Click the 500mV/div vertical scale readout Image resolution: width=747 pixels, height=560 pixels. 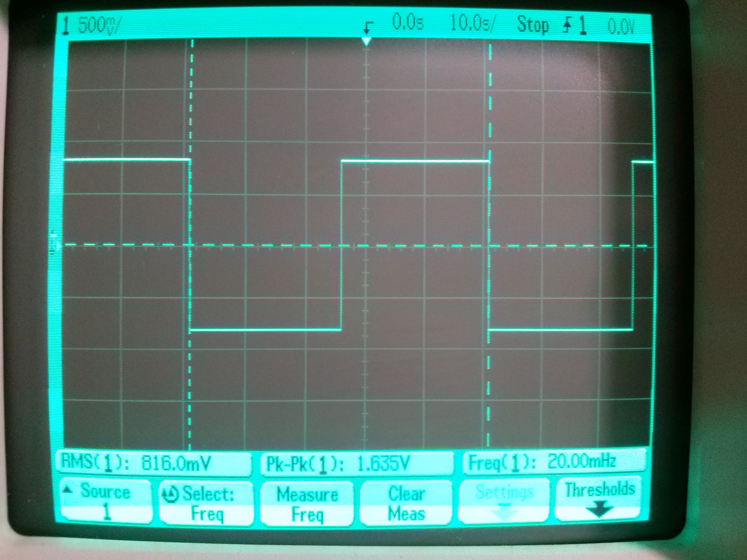[x=99, y=26]
